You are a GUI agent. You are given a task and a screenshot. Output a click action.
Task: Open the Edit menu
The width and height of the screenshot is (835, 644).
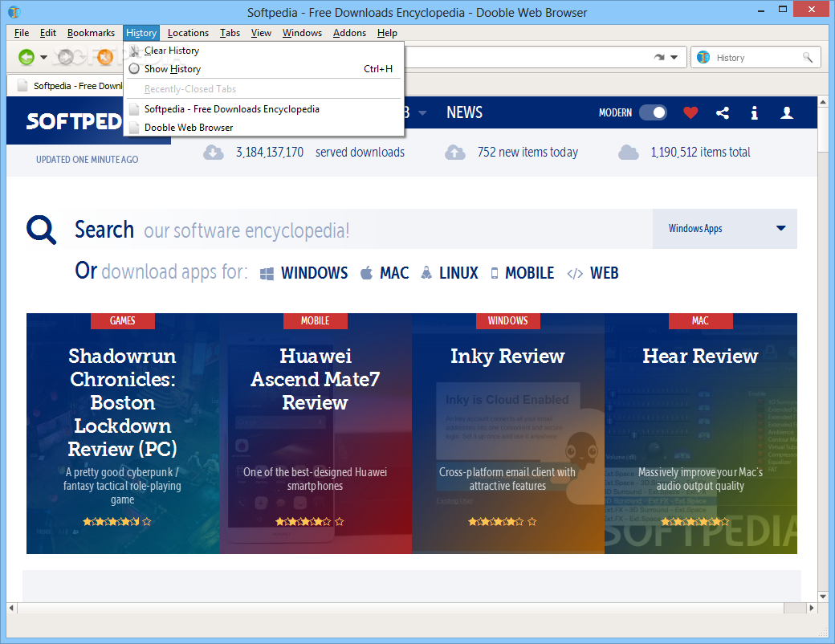48,32
